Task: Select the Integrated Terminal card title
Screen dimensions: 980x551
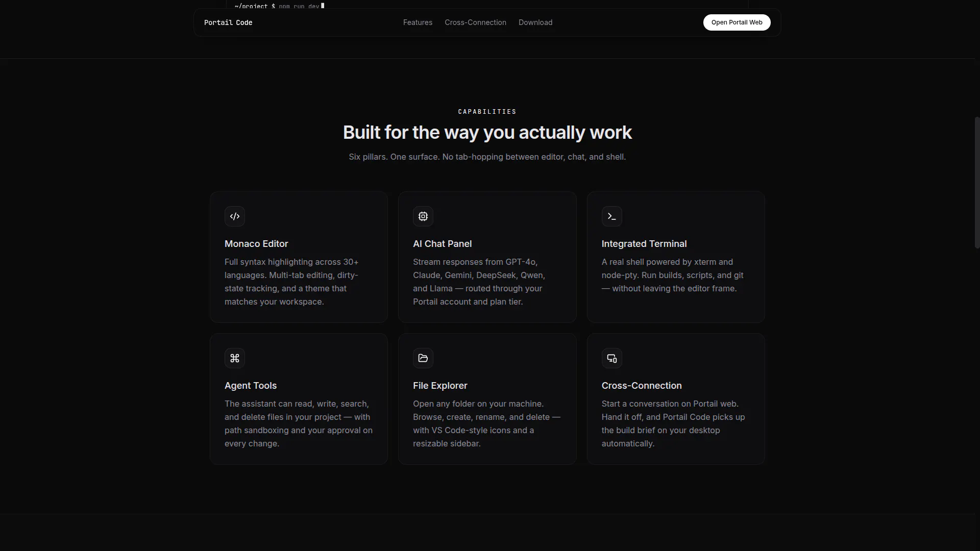Action: (x=644, y=244)
